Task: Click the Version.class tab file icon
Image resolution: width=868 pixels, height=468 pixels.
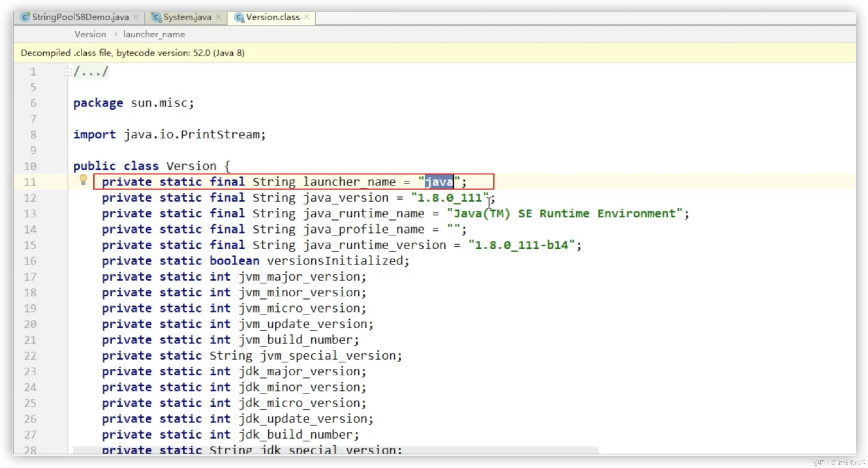Action: (x=239, y=17)
